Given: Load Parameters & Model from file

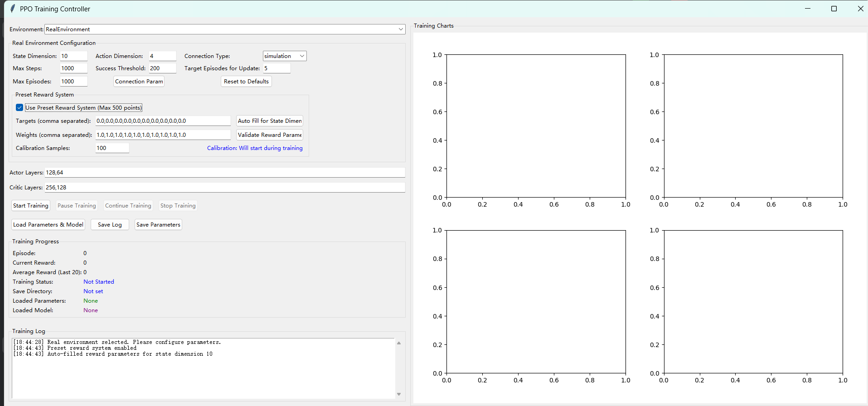Looking at the screenshot, I should point(48,225).
